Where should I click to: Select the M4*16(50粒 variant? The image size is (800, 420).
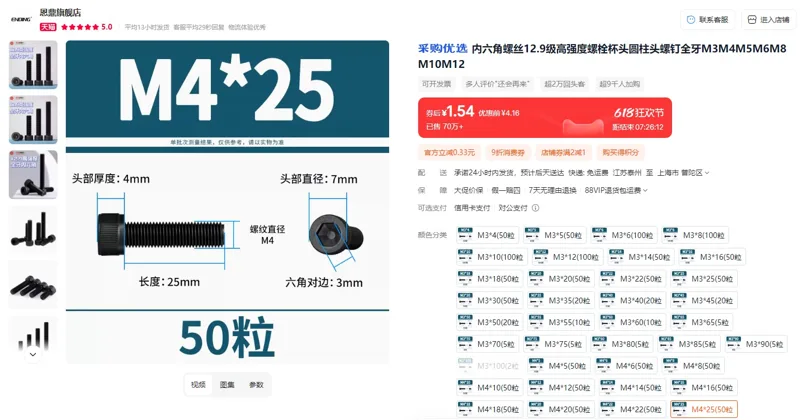point(704,387)
